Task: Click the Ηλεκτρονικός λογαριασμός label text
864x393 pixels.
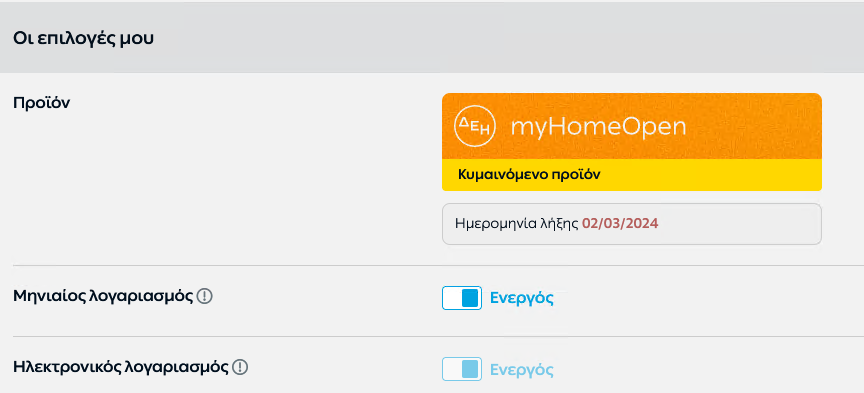Action: point(121,367)
